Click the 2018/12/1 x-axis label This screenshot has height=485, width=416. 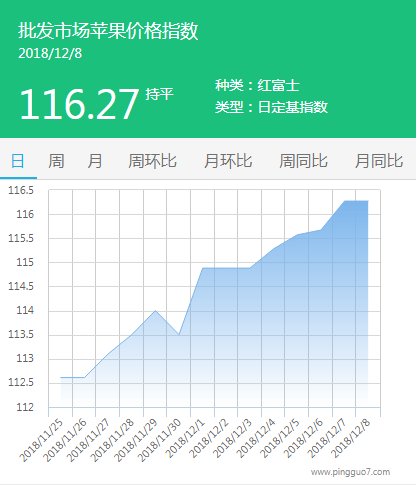[x=185, y=438]
